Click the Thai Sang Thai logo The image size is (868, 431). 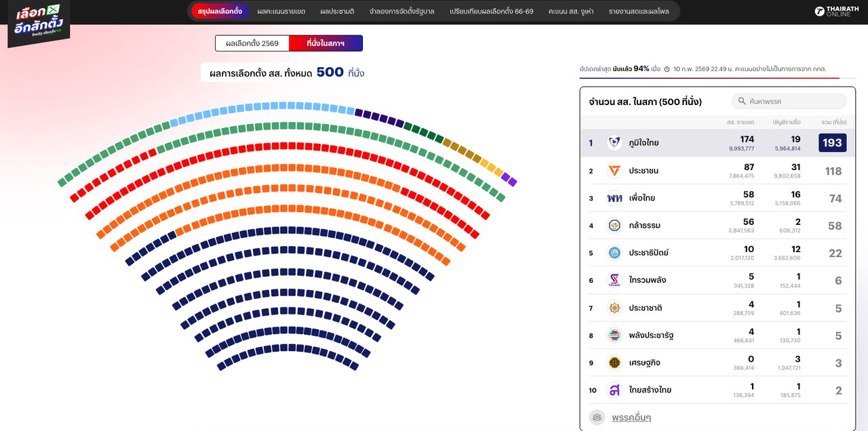(x=614, y=390)
